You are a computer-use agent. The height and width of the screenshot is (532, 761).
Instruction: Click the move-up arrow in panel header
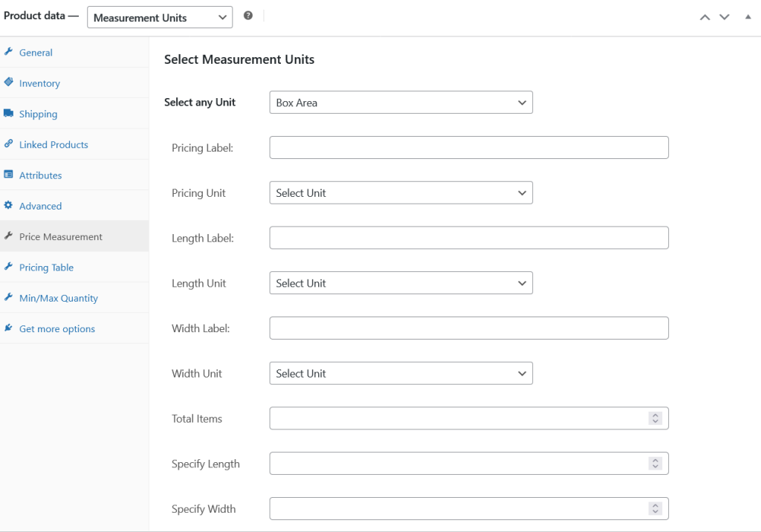(705, 17)
